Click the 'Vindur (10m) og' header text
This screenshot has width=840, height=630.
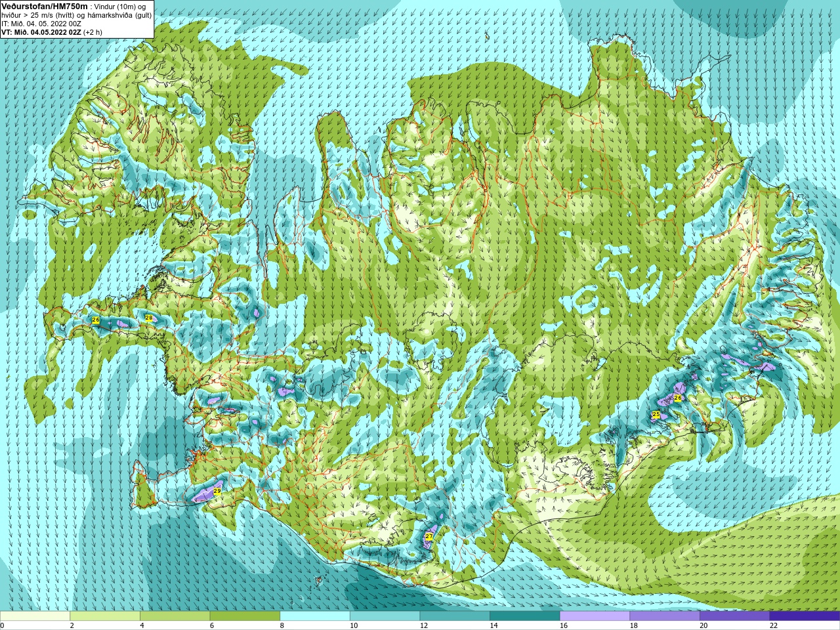click(x=120, y=7)
